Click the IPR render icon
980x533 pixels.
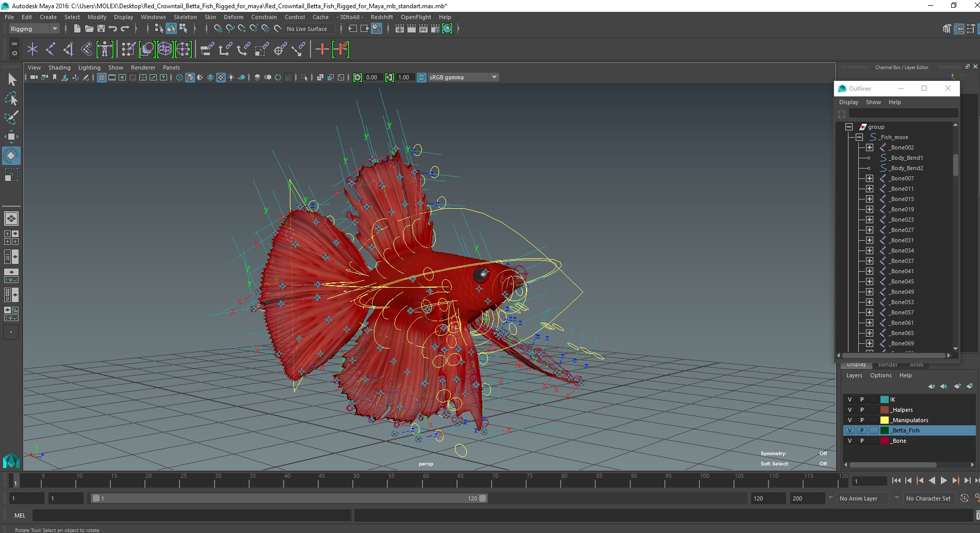[x=423, y=29]
